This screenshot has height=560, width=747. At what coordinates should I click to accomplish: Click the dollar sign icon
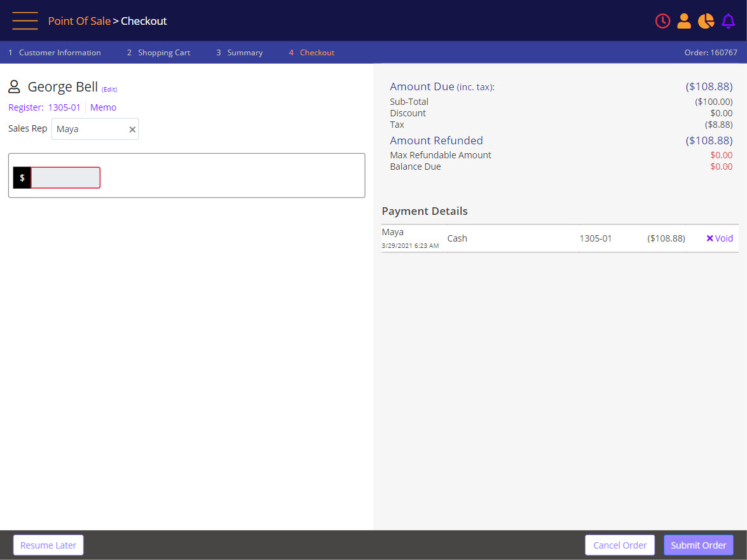22,177
